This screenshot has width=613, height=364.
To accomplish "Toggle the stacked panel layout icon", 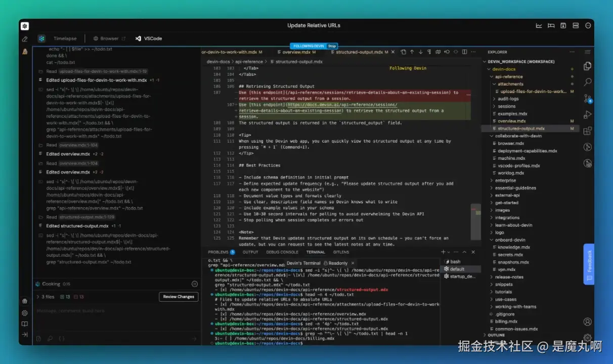I will [576, 26].
